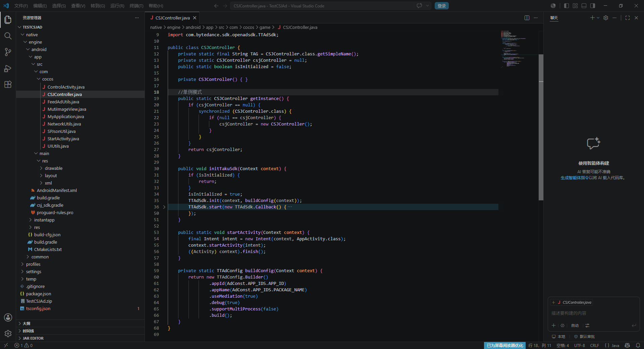This screenshot has width=644, height=349.
Task: Click the chat input field 描述要构建的内容
Action: (594, 313)
